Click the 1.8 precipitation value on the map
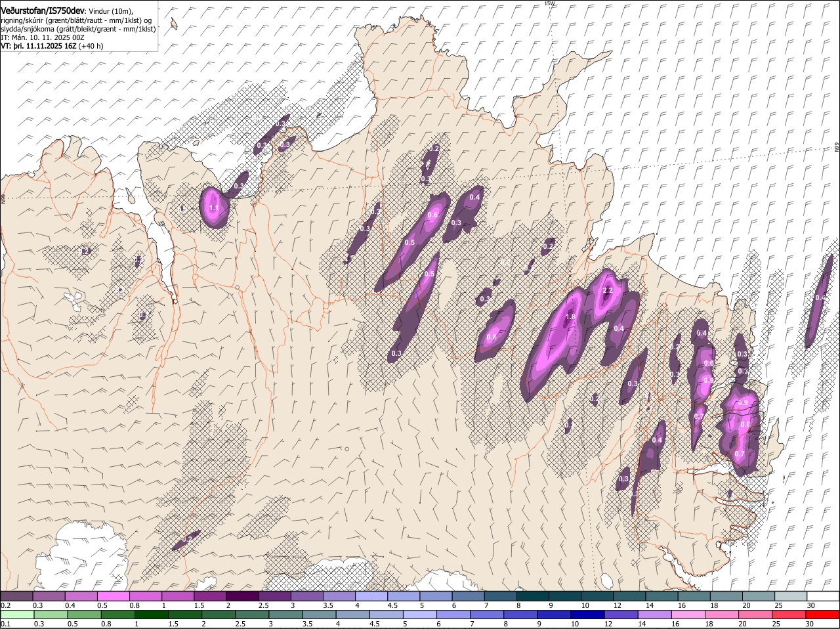 570,316
